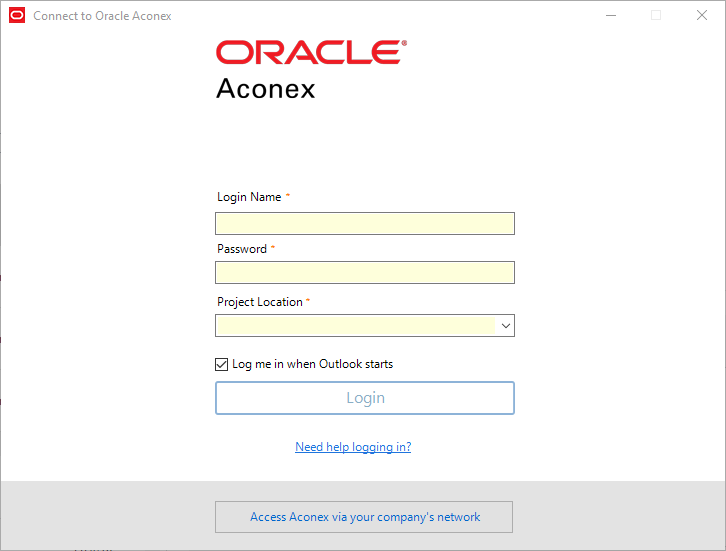
Task: Uncheck Log me in when Outlook starts
Action: 221,364
